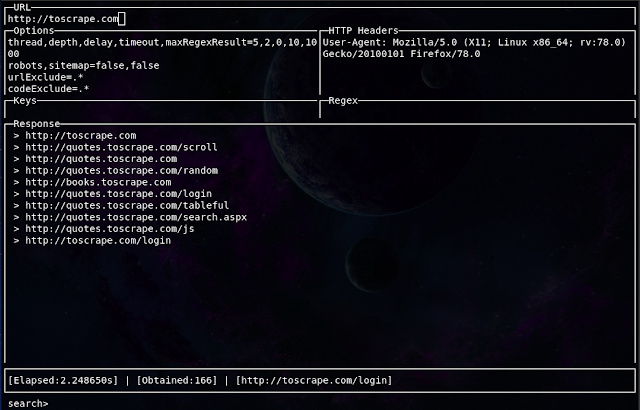
Task: Click the urlExclude=.* option line
Action: [x=46, y=78]
